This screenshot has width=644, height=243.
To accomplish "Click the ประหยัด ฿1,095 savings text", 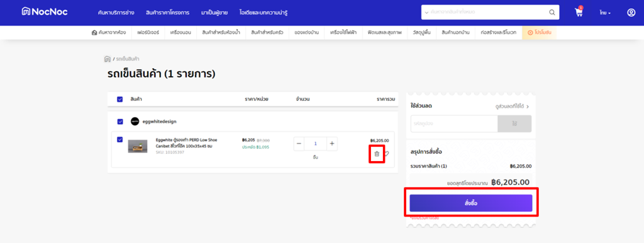I will [x=255, y=147].
